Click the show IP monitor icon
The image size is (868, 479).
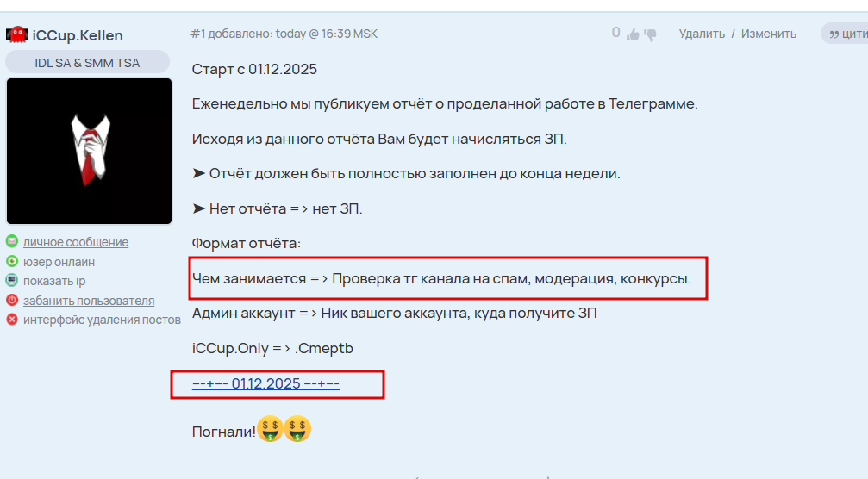tap(11, 281)
